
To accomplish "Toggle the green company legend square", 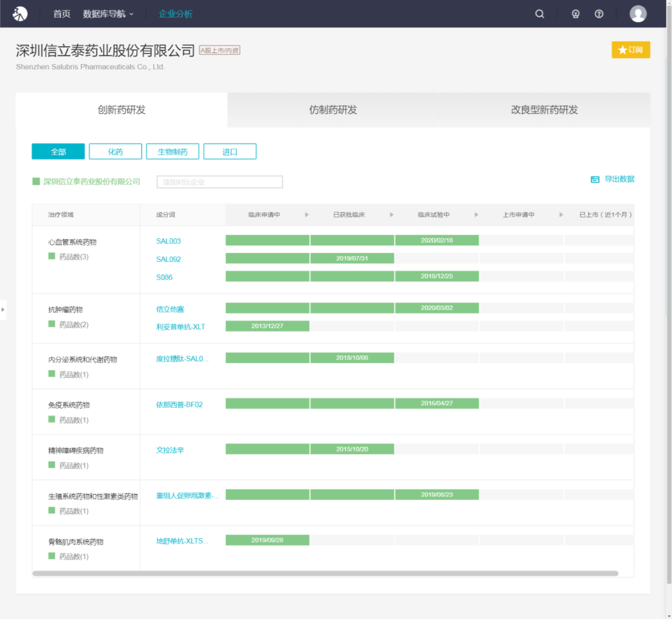I will [37, 182].
